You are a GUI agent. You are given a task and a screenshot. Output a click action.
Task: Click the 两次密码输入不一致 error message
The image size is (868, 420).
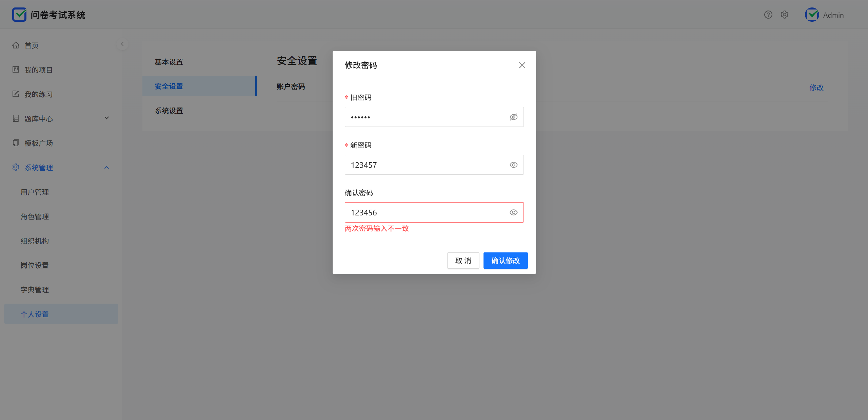click(377, 228)
